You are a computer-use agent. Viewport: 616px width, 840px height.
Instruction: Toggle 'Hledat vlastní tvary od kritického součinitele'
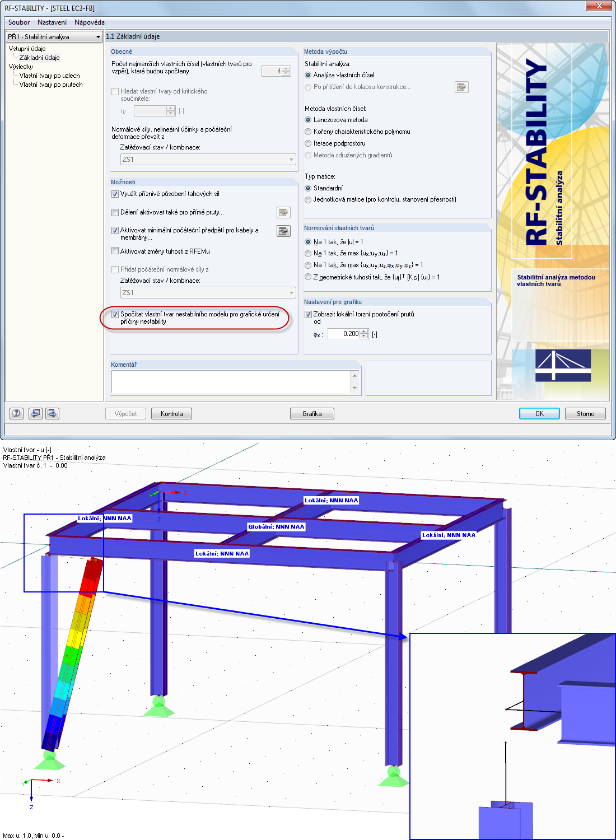coord(115,91)
